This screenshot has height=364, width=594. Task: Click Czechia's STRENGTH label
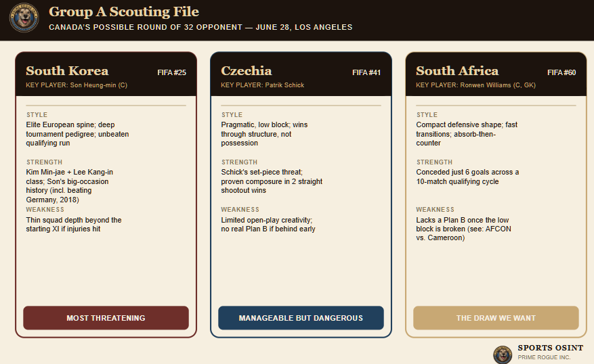tap(239, 162)
